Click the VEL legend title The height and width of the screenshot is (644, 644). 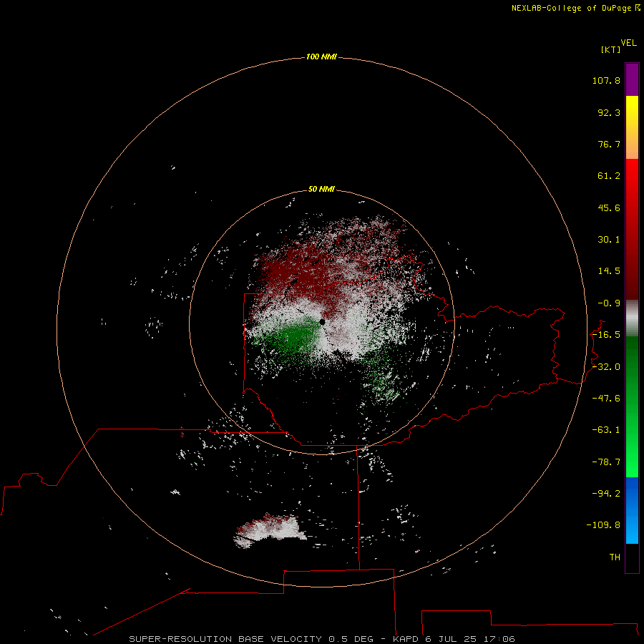coord(628,43)
